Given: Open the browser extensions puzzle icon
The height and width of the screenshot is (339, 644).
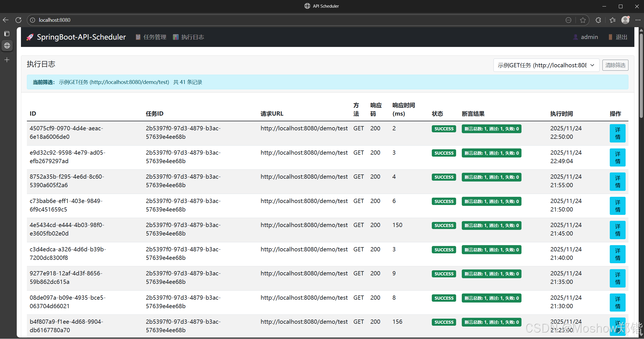Looking at the screenshot, I should click(x=598, y=20).
